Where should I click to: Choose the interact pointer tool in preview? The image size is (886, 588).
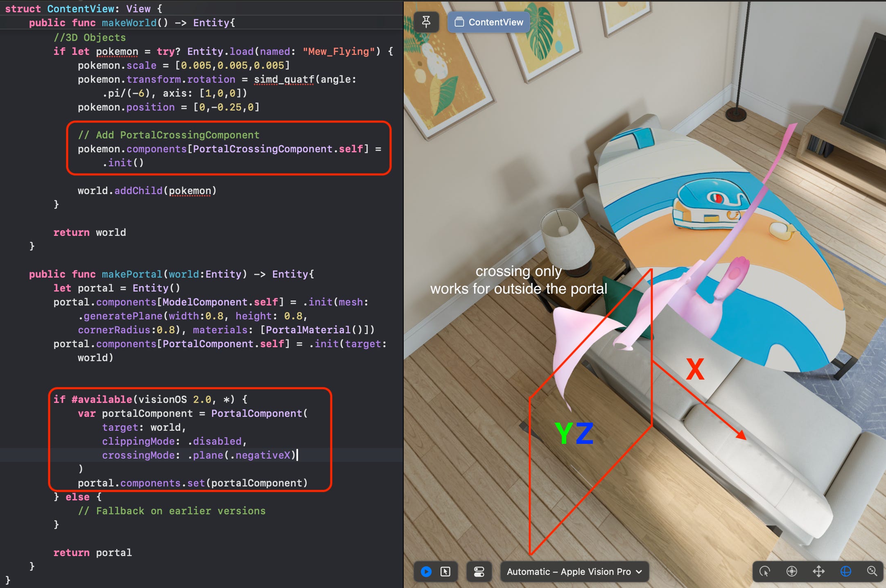pyautogui.click(x=765, y=571)
